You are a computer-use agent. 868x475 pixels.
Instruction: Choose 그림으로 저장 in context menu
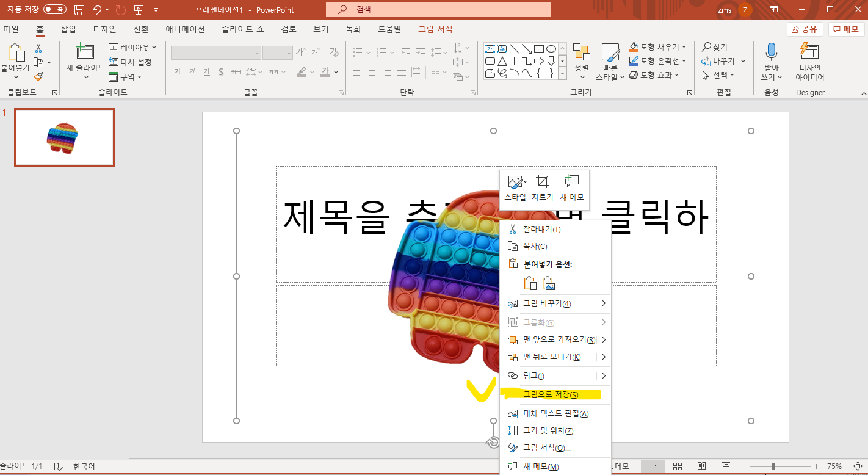click(555, 394)
